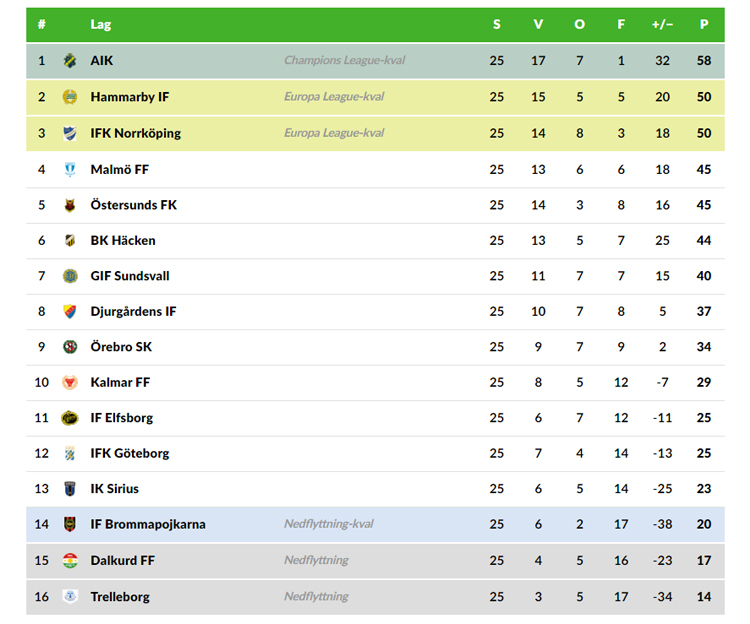Open the GIF Sundsvall team link

tap(130, 276)
